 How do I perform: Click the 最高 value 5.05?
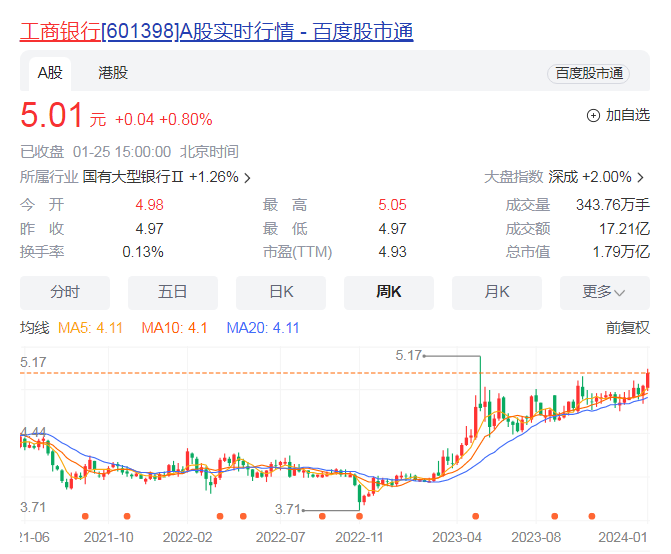click(x=392, y=205)
